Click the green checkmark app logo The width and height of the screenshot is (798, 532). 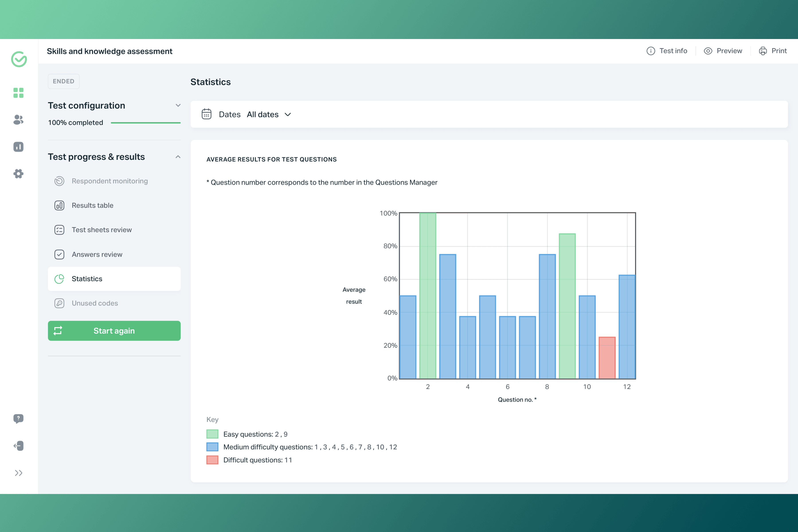click(x=19, y=59)
